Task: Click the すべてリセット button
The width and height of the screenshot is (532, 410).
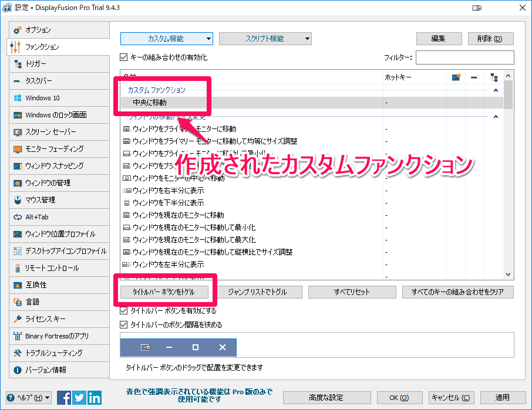Action: [352, 292]
